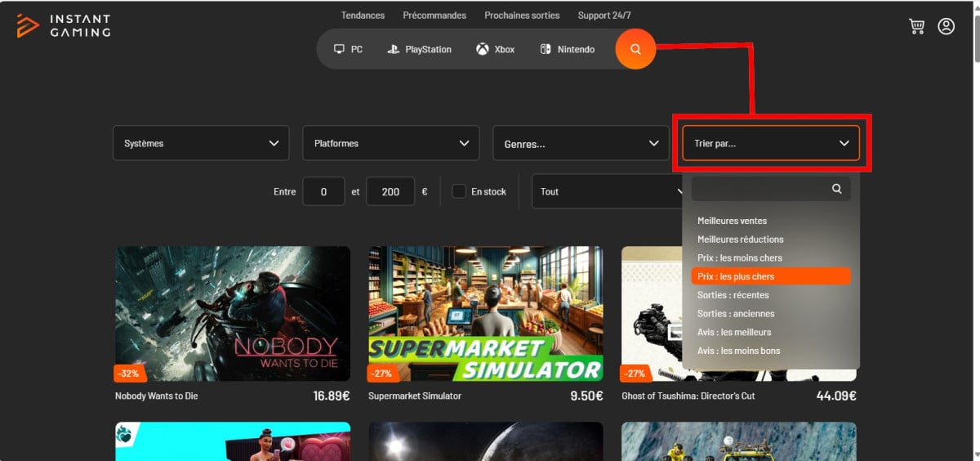Open the shopping cart icon
This screenshot has width=980, height=461.
[916, 26]
